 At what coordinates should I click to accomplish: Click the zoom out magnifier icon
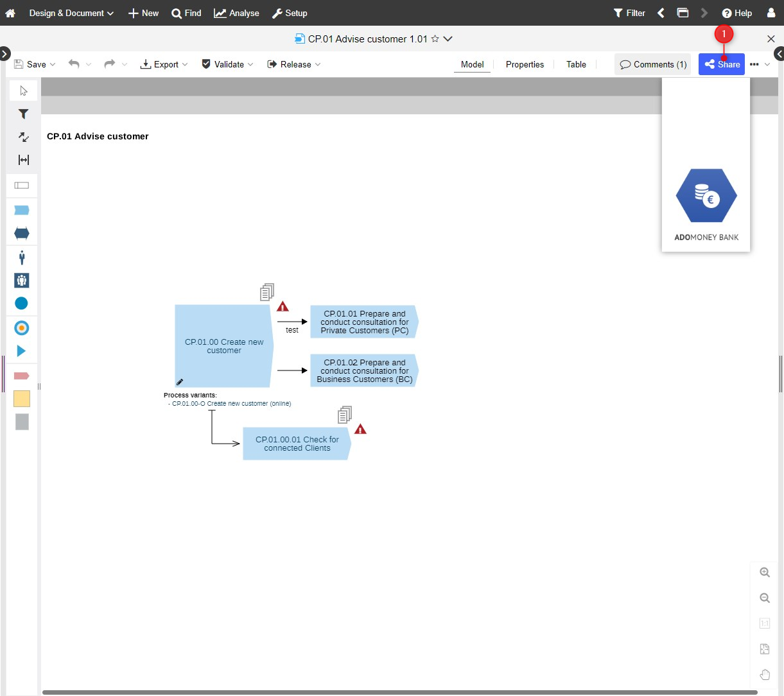[765, 598]
